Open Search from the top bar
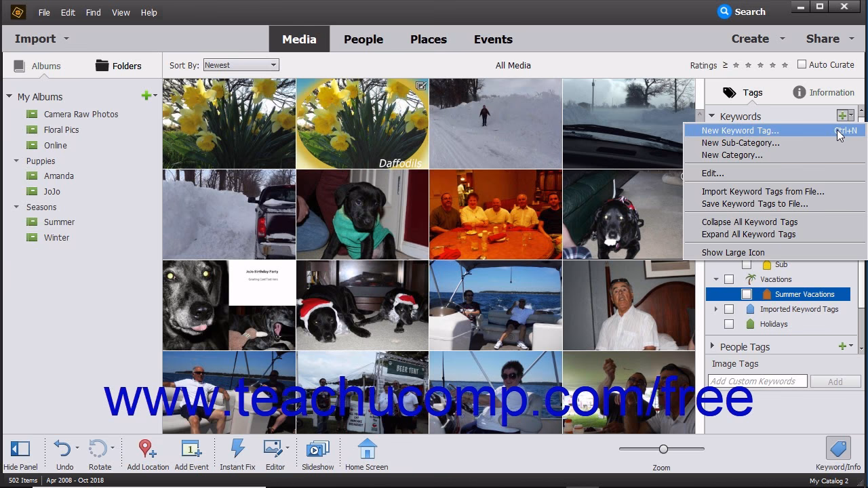Viewport: 868px width, 488px height. click(742, 12)
